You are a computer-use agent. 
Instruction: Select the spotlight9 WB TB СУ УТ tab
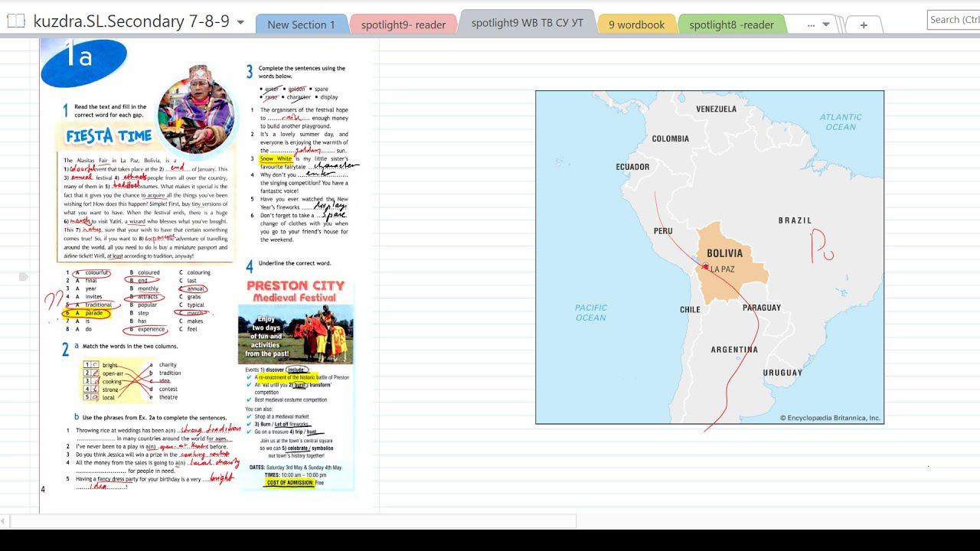point(527,23)
